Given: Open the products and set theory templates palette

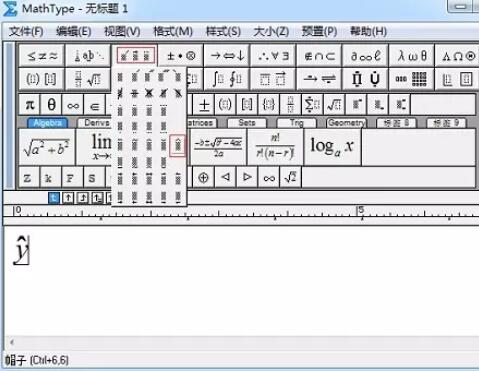Looking at the screenshot, I should [365, 79].
